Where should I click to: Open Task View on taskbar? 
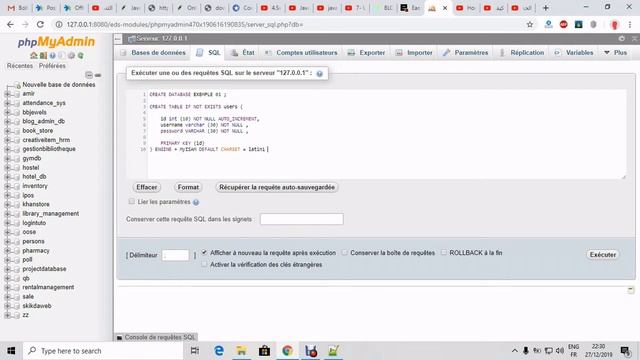click(x=195, y=351)
